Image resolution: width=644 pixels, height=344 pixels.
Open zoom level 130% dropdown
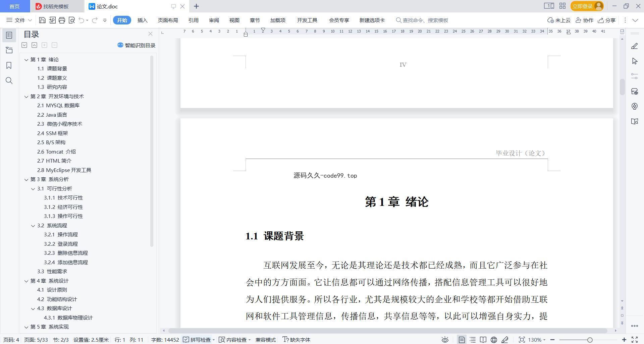tap(537, 340)
